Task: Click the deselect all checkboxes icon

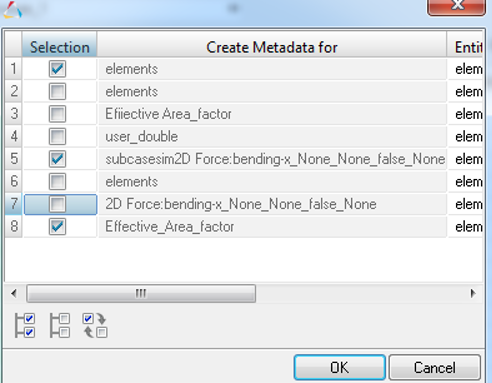Action: (x=60, y=325)
